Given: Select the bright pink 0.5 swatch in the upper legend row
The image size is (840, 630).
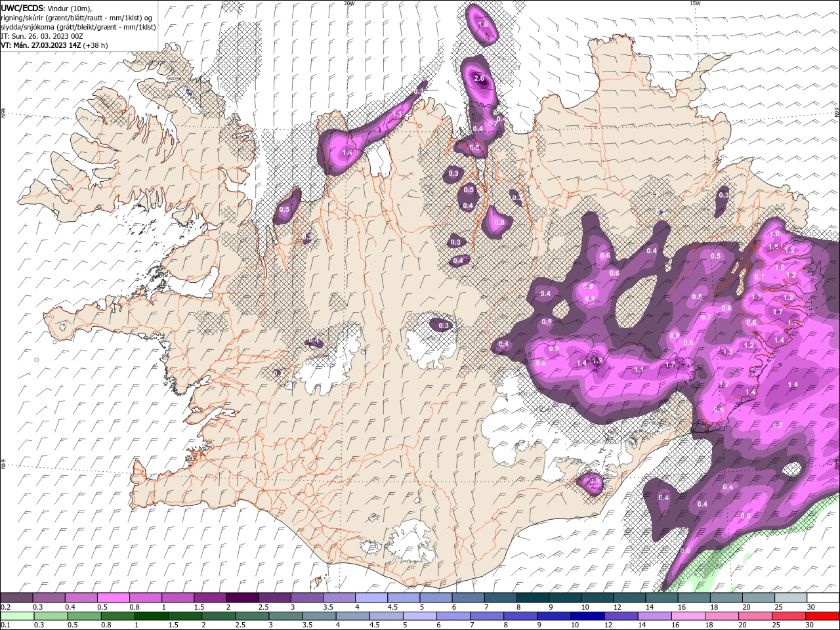Looking at the screenshot, I should [114, 598].
